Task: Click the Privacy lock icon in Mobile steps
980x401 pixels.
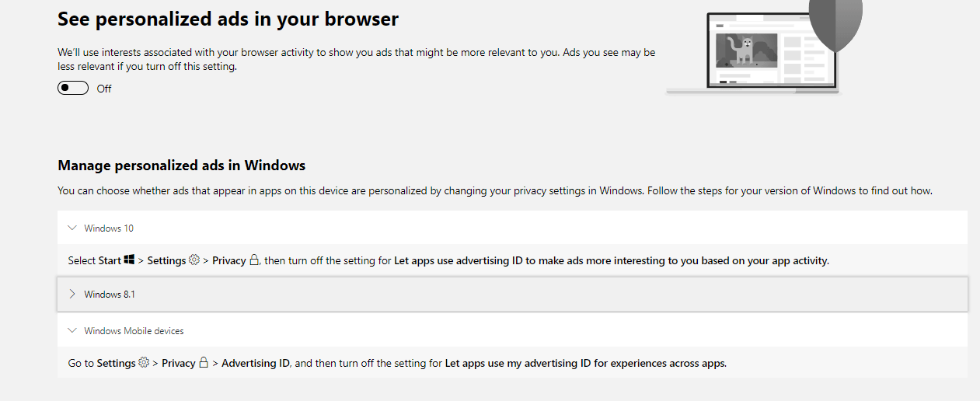Action: point(204,363)
